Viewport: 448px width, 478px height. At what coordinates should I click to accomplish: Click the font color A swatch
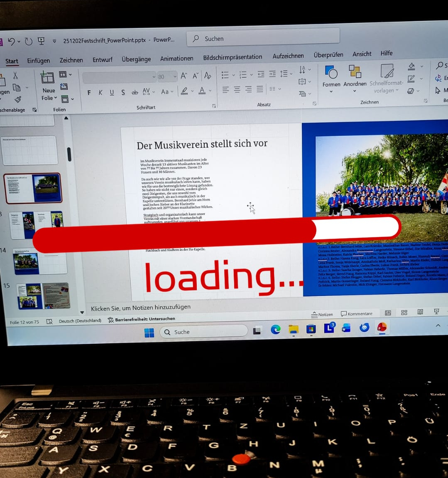202,90
